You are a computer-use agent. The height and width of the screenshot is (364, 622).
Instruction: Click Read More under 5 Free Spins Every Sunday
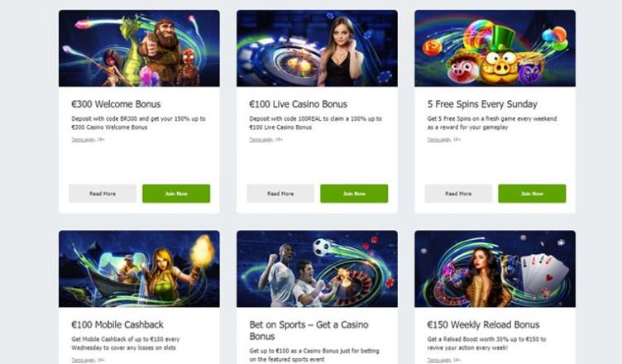click(x=458, y=194)
